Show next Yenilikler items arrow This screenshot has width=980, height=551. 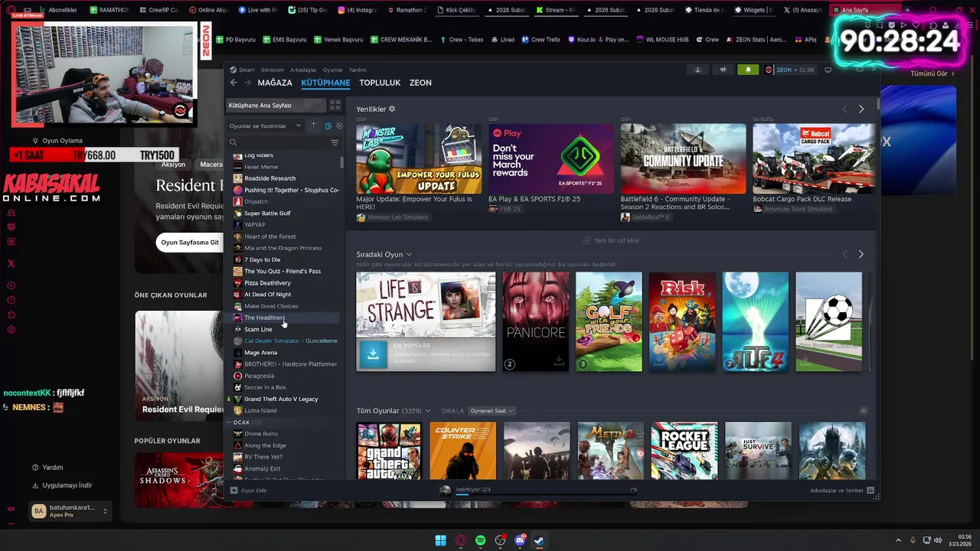861,109
